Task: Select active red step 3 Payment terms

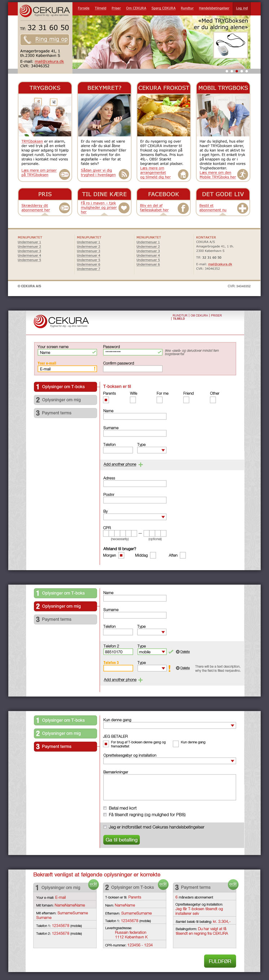Action: coord(65,746)
